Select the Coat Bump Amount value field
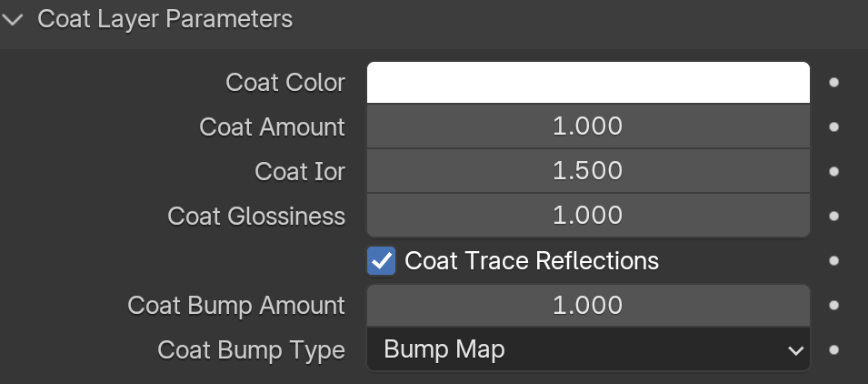 click(588, 306)
